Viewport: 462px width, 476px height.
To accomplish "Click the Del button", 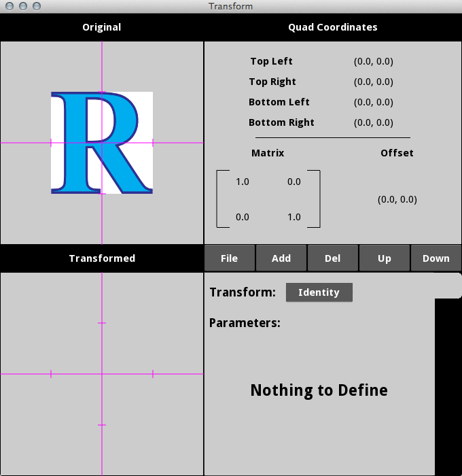I will pyautogui.click(x=333, y=258).
